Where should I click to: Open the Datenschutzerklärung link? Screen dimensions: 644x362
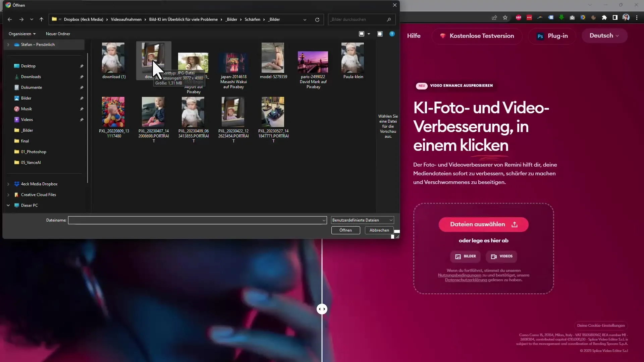(x=466, y=280)
